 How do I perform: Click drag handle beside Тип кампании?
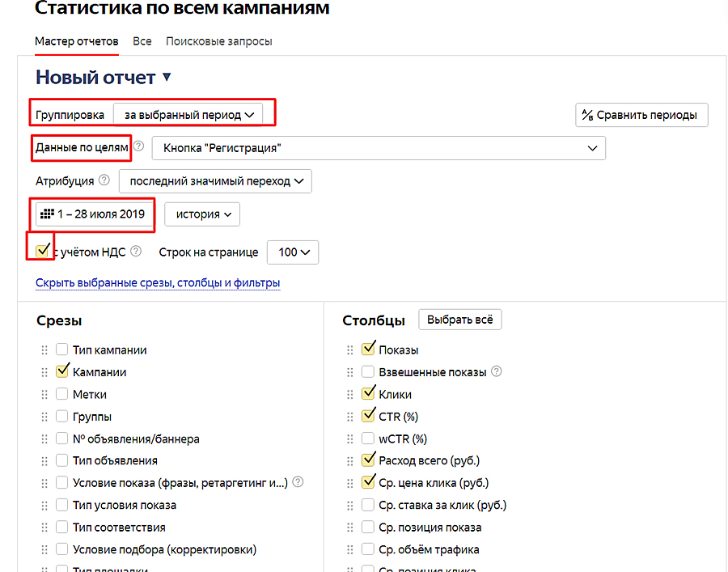click(43, 350)
